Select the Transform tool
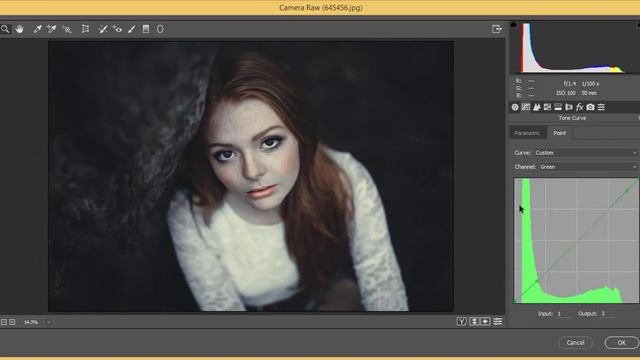This screenshot has height=360, width=640. 85,29
